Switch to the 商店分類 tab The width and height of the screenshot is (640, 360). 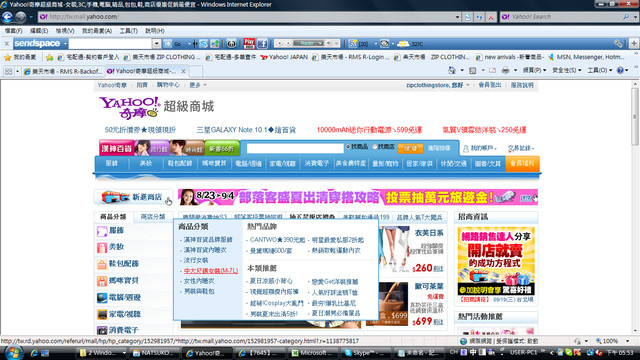153,217
